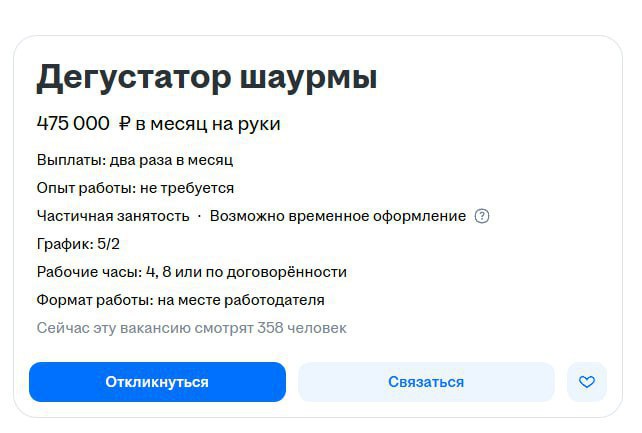The image size is (642, 433).
Task: Add vacancy to favorites with heart icon
Action: coord(587,382)
